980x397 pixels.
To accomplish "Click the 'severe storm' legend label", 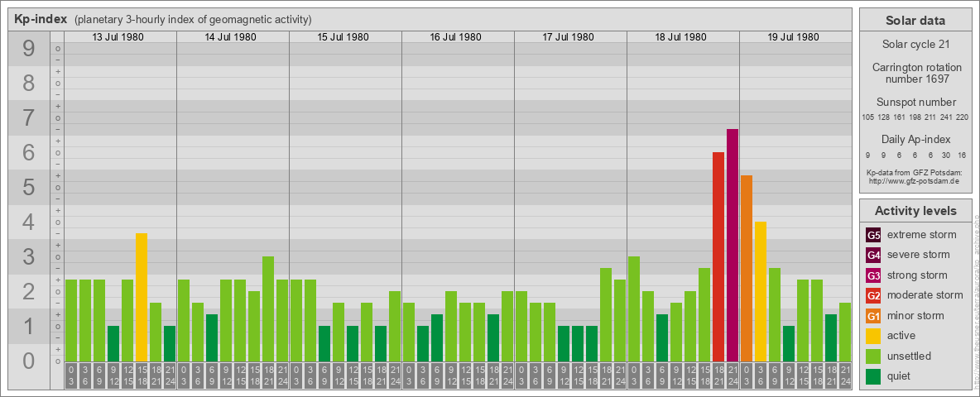I will click(919, 255).
